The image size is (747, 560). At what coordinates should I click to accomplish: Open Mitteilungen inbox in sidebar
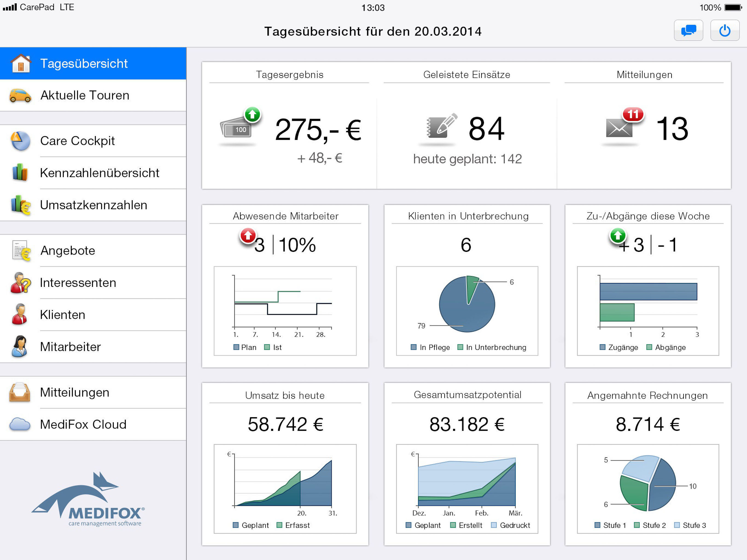[x=74, y=392]
